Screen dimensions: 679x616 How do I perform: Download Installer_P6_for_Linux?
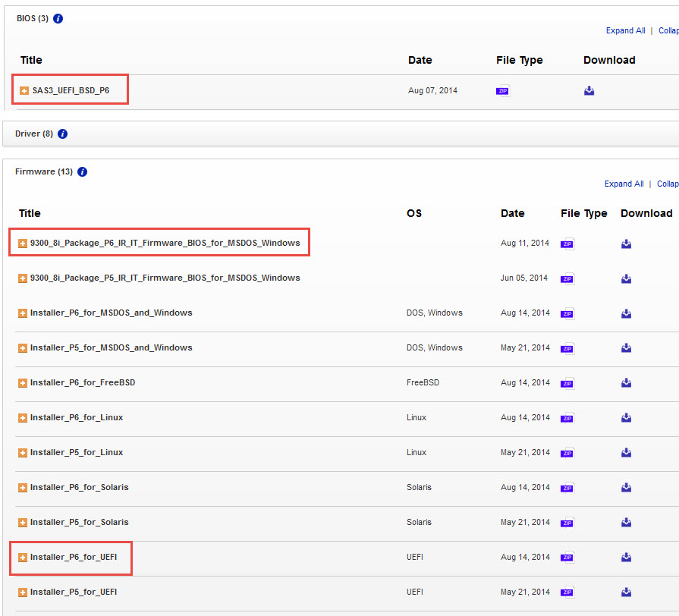click(x=626, y=418)
